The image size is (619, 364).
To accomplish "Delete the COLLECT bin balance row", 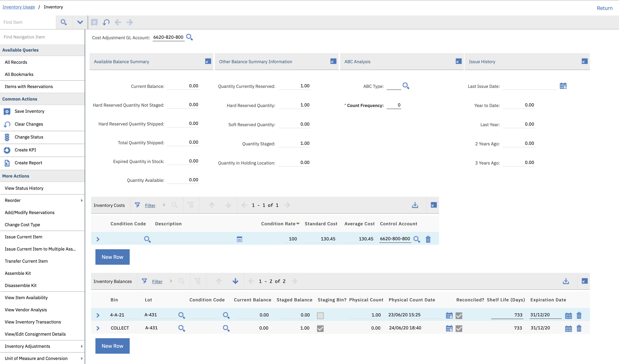I will click(x=579, y=328).
